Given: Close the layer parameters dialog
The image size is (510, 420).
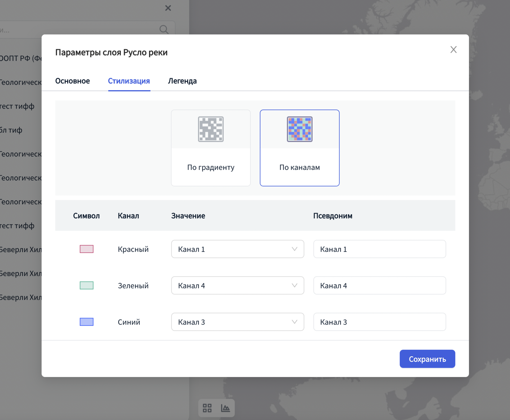Looking at the screenshot, I should pos(453,50).
